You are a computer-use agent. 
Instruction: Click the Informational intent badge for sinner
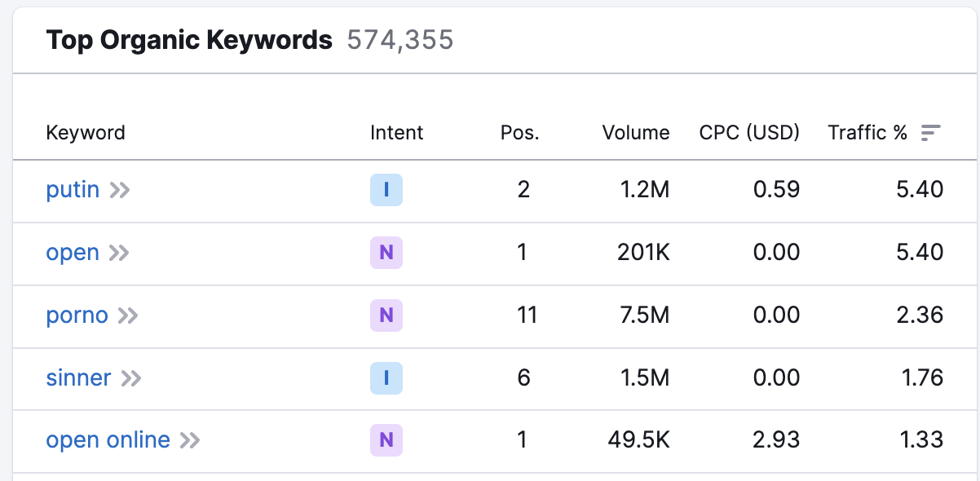point(386,379)
